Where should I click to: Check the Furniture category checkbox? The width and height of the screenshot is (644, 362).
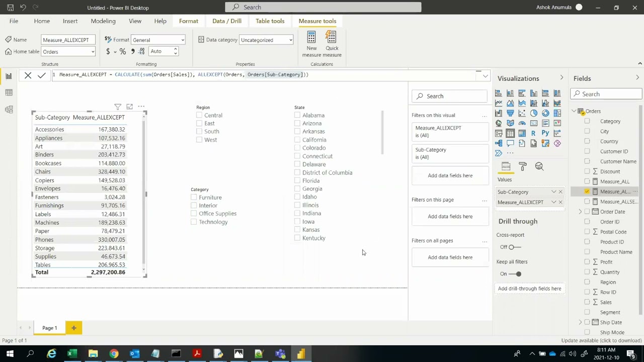tap(194, 197)
